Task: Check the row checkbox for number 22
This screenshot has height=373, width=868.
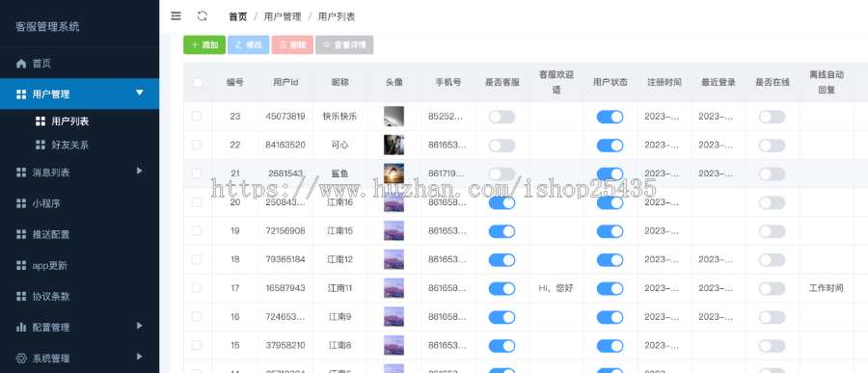Action: 197,145
